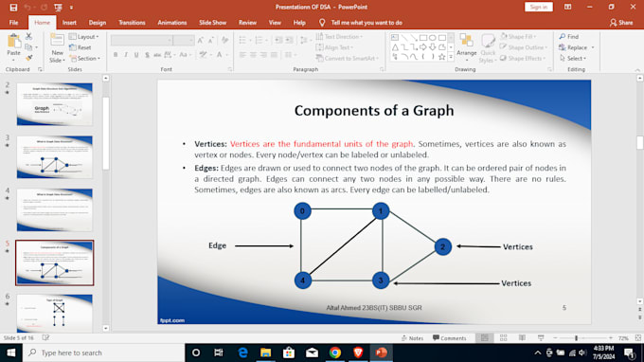Open the Replace tool
The image size is (644, 362).
point(577,47)
